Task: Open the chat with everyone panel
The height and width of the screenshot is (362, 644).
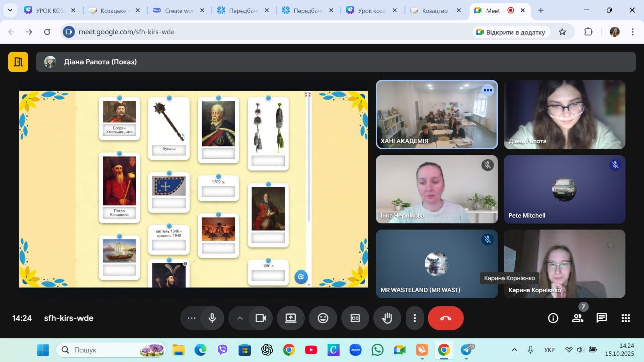Action: (x=601, y=318)
